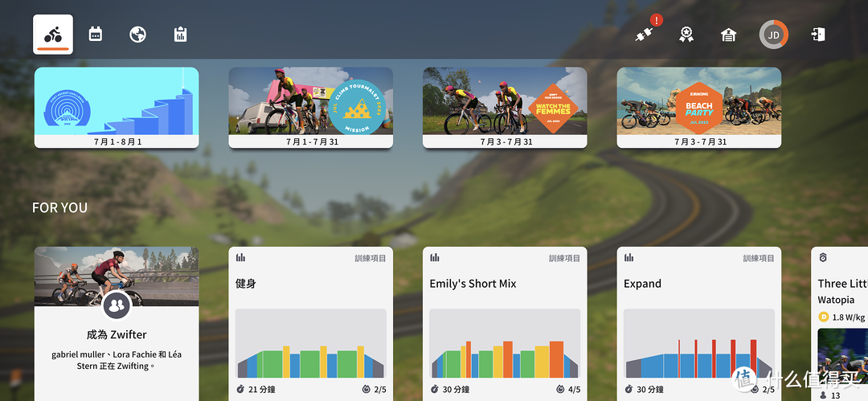Click the Emily's Short Mix interval chart
The width and height of the screenshot is (868, 401).
[x=505, y=343]
